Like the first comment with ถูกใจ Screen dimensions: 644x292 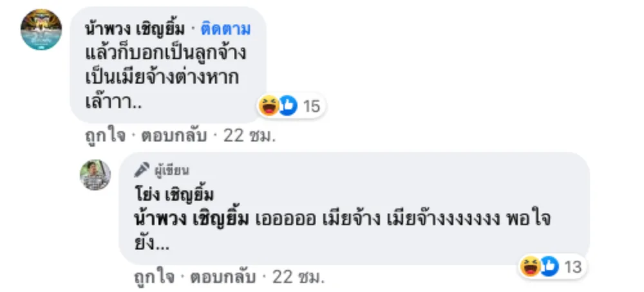tap(105, 136)
